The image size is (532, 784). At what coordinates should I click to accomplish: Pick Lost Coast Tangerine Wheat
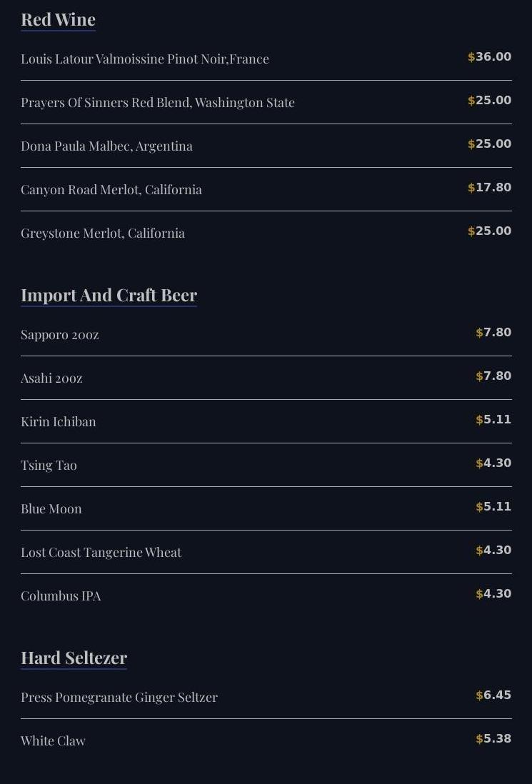pos(101,553)
